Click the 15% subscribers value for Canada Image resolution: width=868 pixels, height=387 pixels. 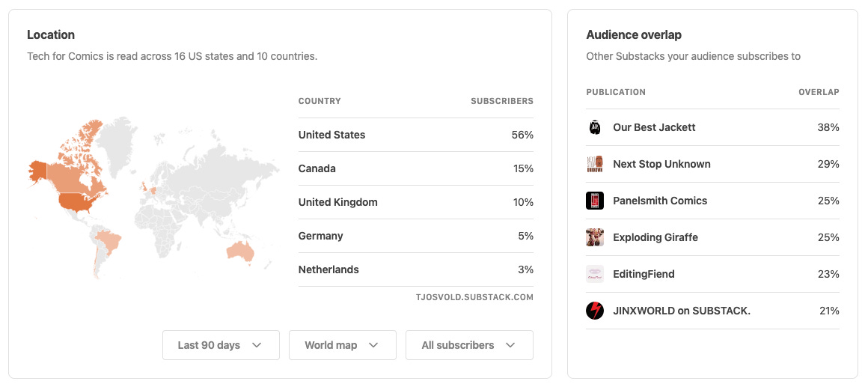coord(523,168)
